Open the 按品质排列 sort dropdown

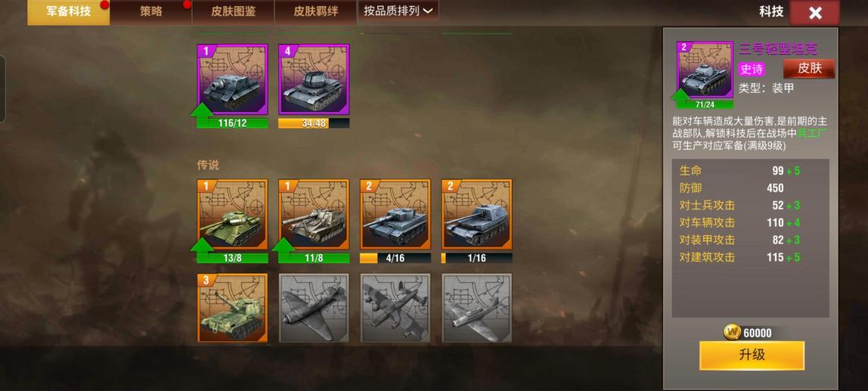tap(398, 11)
